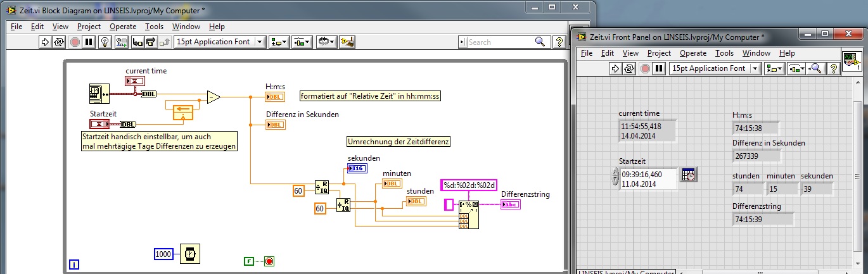Open File menu in Block Diagram window

click(16, 27)
